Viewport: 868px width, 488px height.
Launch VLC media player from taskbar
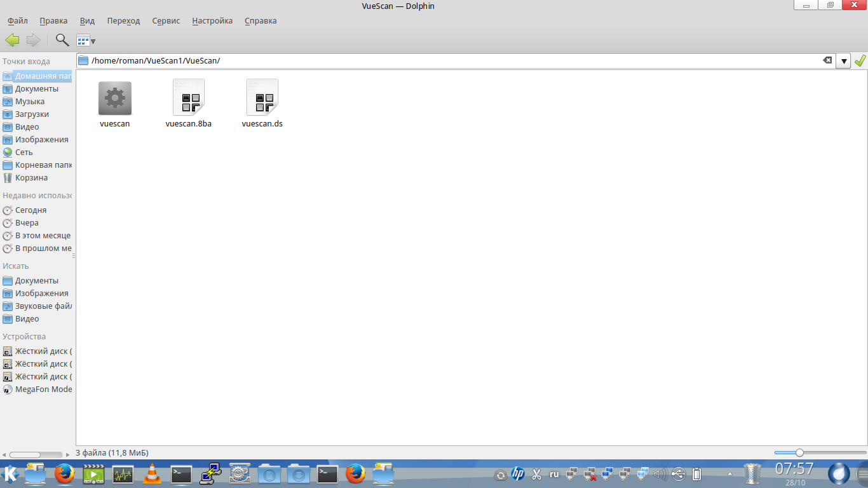[x=152, y=474]
